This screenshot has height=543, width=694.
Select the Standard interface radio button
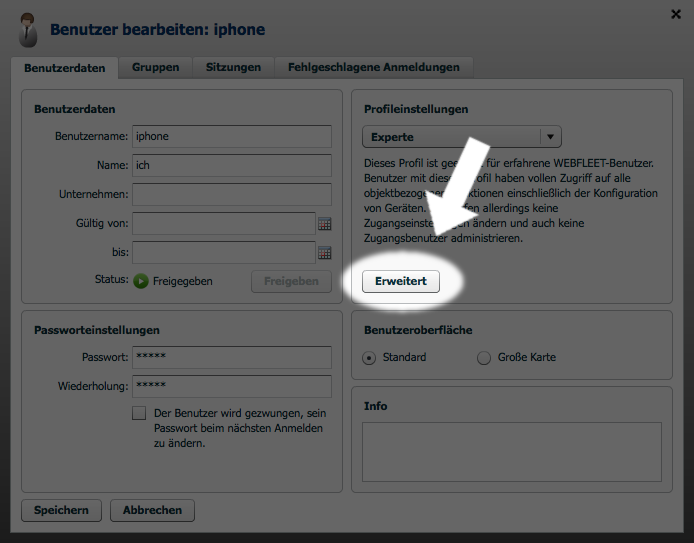(x=370, y=357)
